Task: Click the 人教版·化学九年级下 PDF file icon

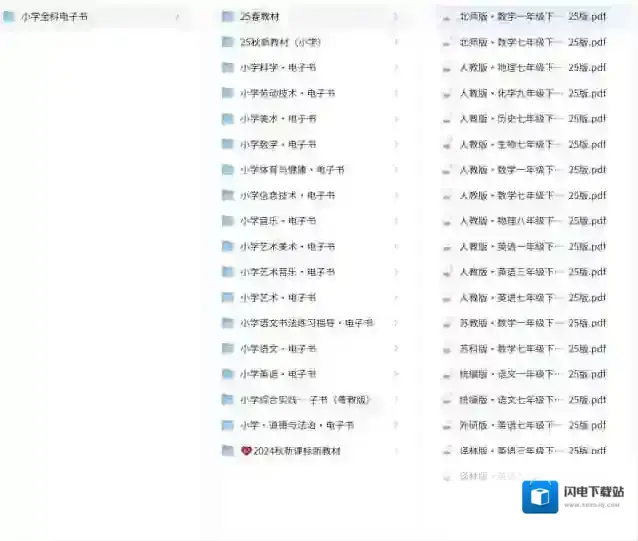Action: tap(448, 93)
